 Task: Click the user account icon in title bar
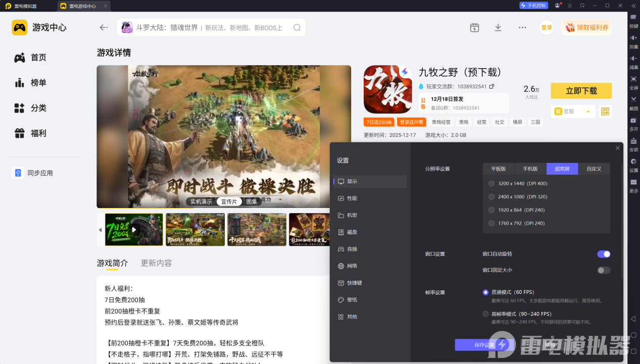[x=557, y=6]
